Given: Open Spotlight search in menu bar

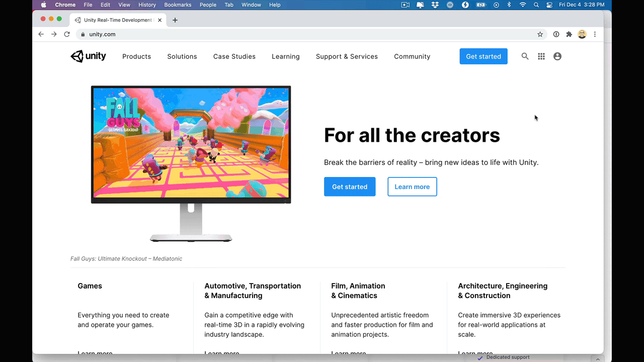Looking at the screenshot, I should click(536, 5).
